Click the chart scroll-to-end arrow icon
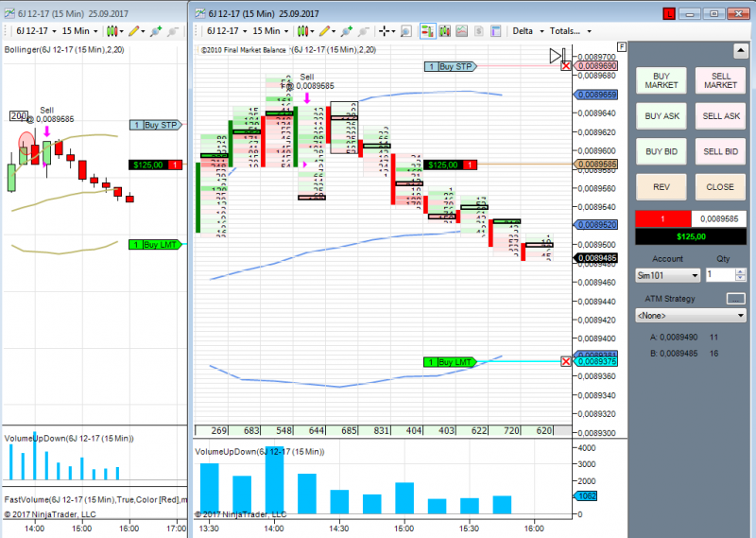 click(x=558, y=56)
